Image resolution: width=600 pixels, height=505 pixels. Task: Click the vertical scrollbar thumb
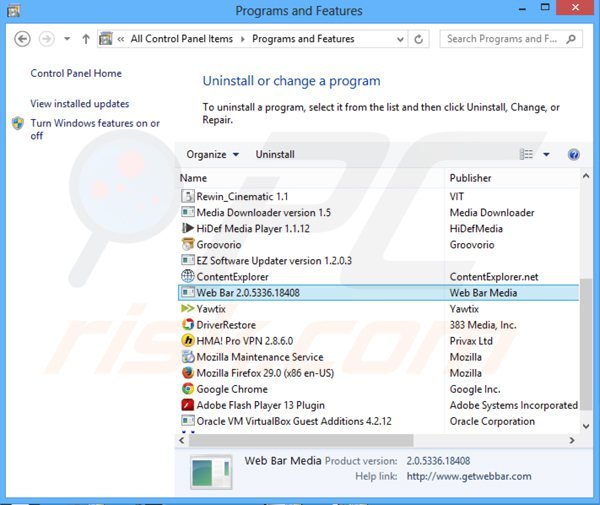tap(585, 345)
